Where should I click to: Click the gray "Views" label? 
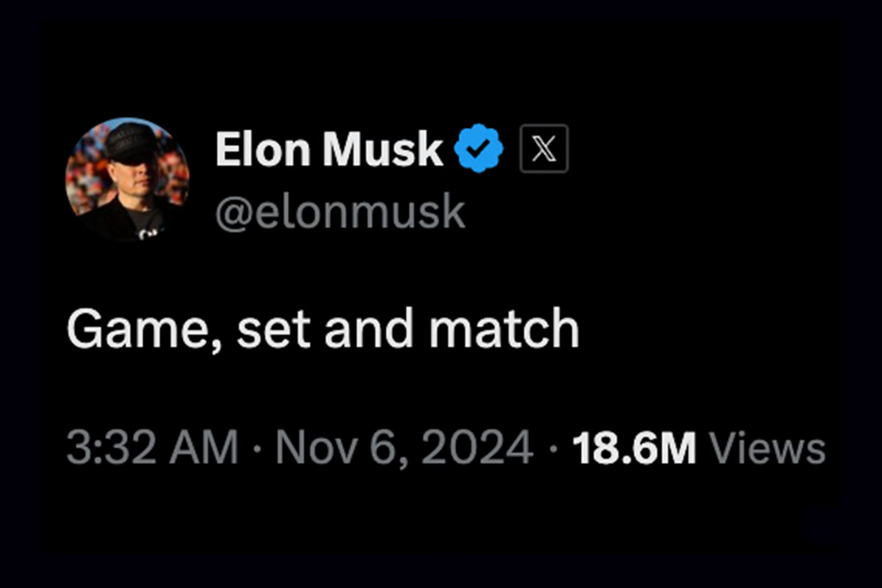(767, 448)
